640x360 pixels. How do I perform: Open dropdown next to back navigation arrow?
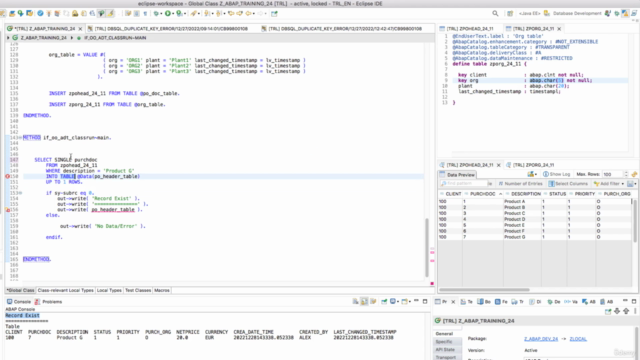tap(253, 13)
